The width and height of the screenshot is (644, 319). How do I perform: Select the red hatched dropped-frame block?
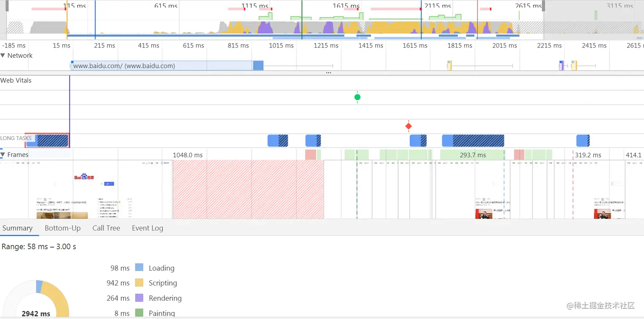pyautogui.click(x=248, y=190)
